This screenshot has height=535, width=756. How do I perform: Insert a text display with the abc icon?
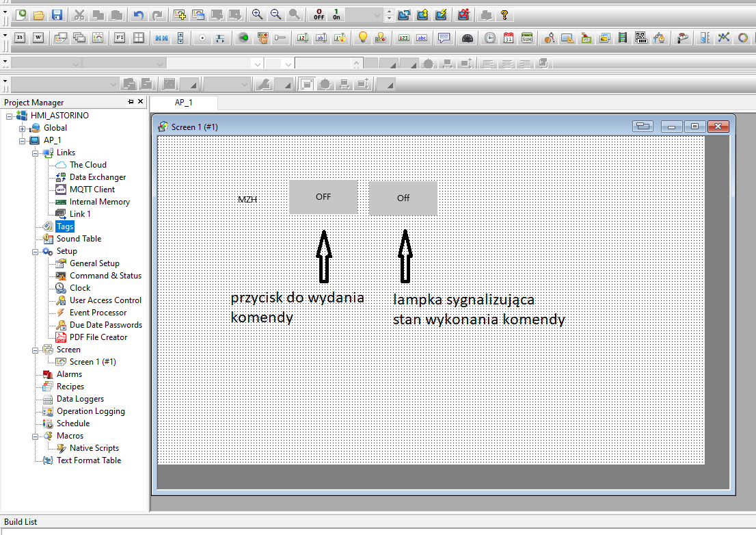pos(422,38)
